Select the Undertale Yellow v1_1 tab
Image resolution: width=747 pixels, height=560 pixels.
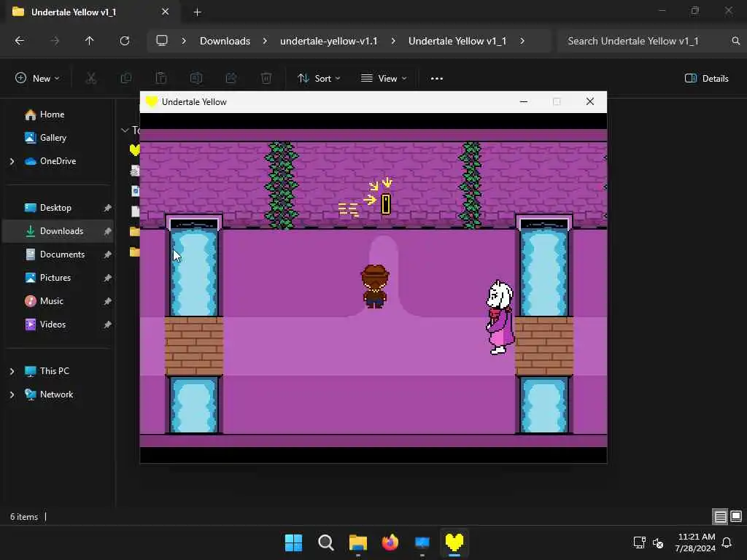coord(90,12)
